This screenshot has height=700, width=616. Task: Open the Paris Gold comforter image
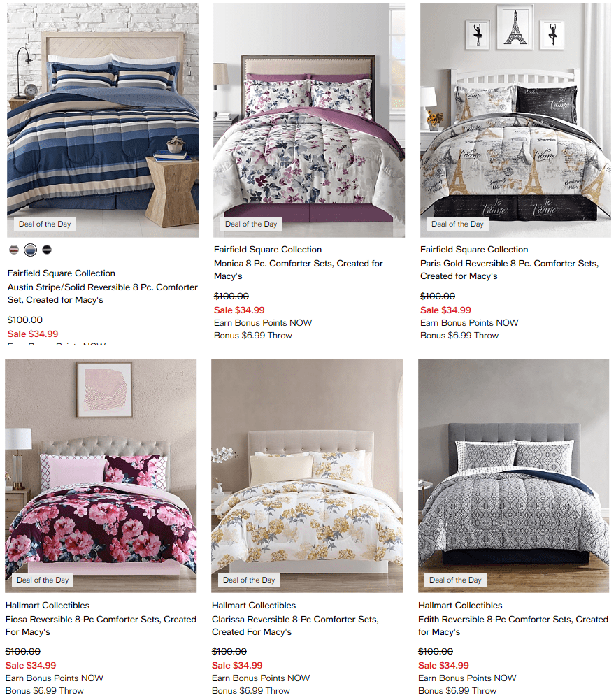[515, 120]
